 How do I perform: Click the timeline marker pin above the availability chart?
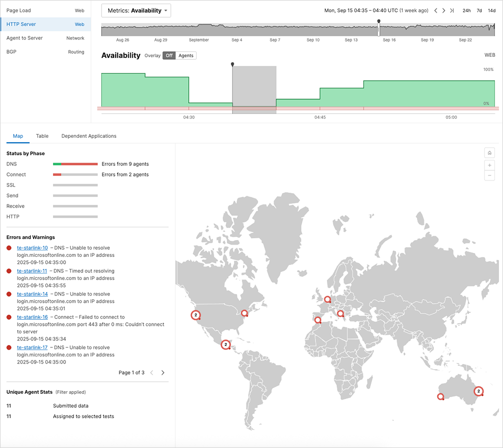(232, 64)
